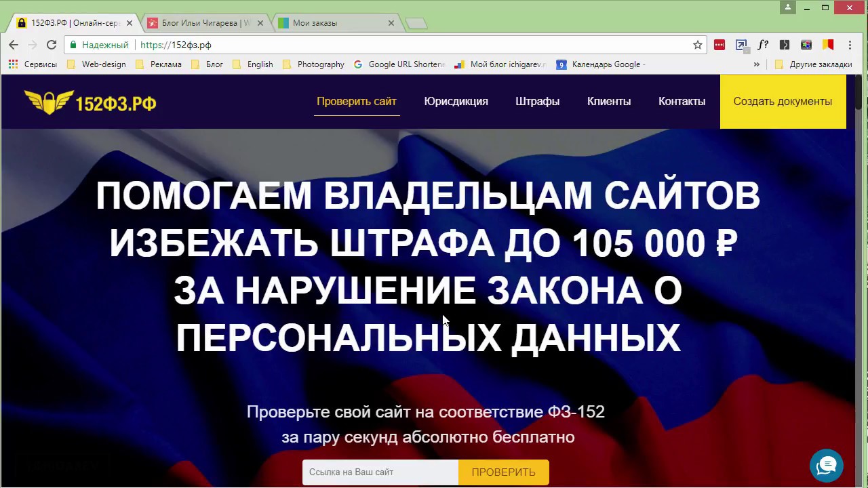
Task: Go to the Клиенты section
Action: [x=609, y=102]
